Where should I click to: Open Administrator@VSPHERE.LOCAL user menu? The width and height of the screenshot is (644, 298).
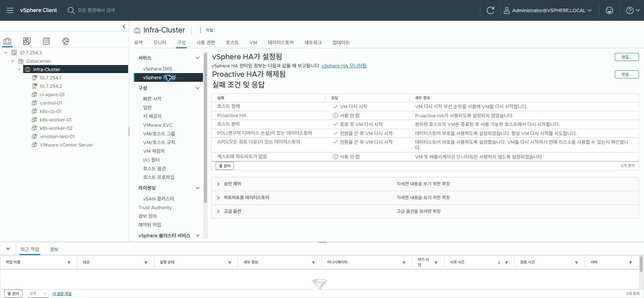(x=548, y=10)
